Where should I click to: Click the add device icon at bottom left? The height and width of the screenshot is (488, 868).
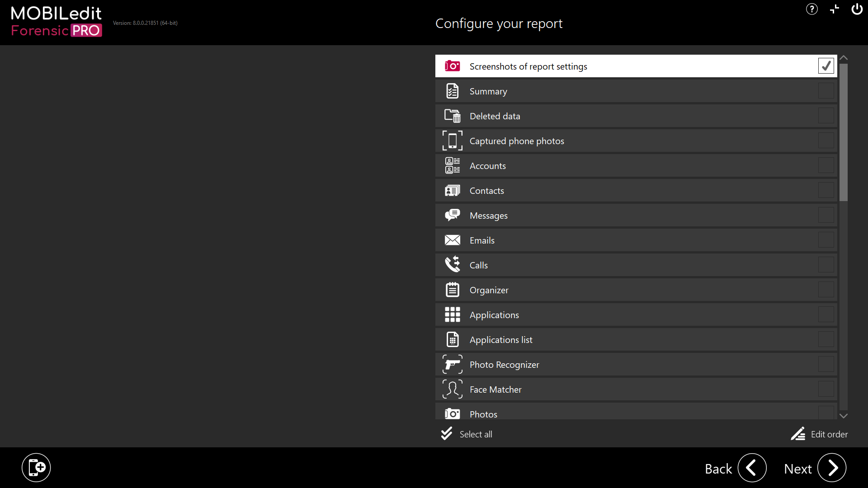pos(36,468)
